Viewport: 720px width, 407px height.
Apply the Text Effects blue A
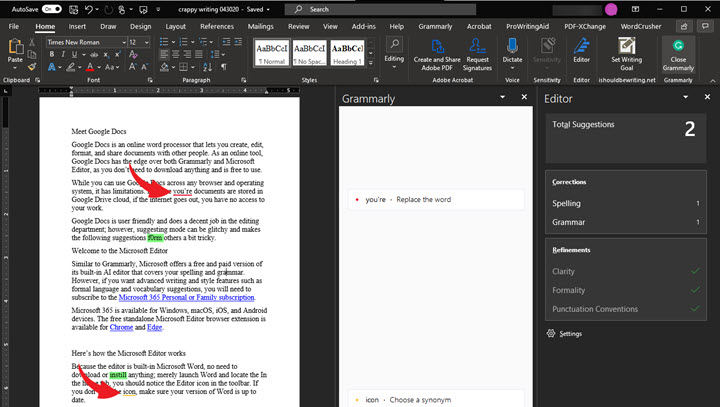click(x=51, y=67)
